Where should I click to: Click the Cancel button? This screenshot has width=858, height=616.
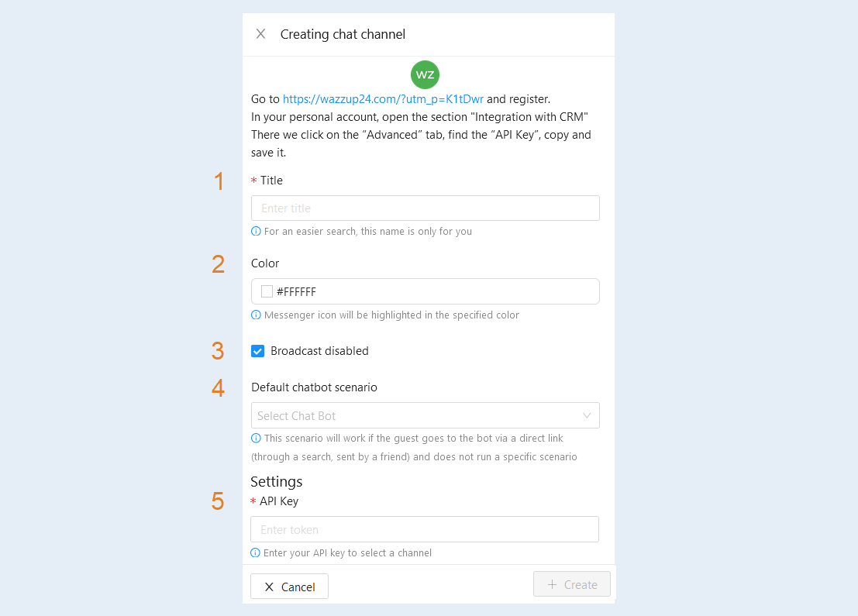[289, 587]
